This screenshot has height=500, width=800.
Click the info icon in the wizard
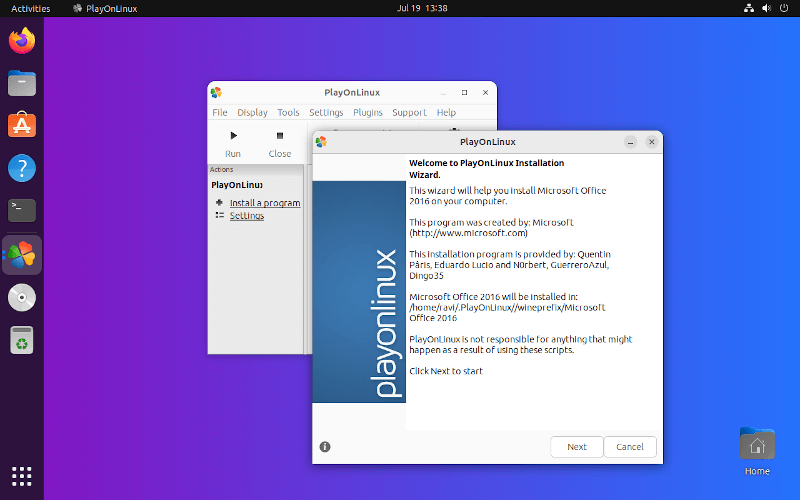(325, 447)
